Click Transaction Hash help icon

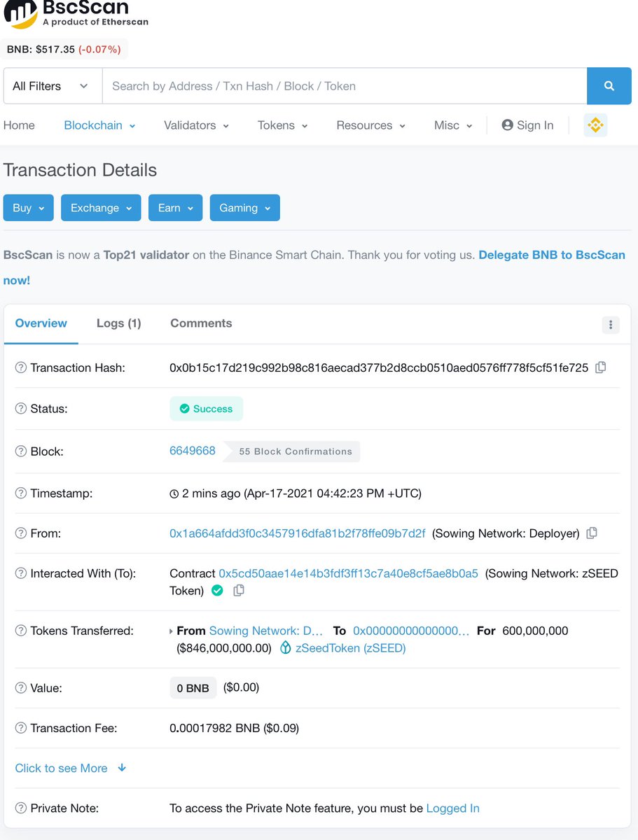[x=21, y=368]
